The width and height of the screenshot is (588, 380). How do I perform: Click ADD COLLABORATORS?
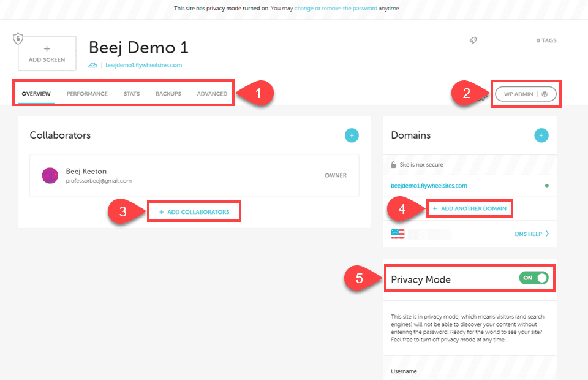pos(194,211)
